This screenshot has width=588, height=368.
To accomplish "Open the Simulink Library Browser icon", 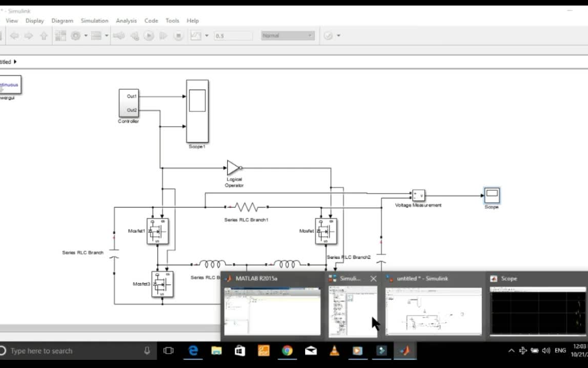I will (61, 35).
